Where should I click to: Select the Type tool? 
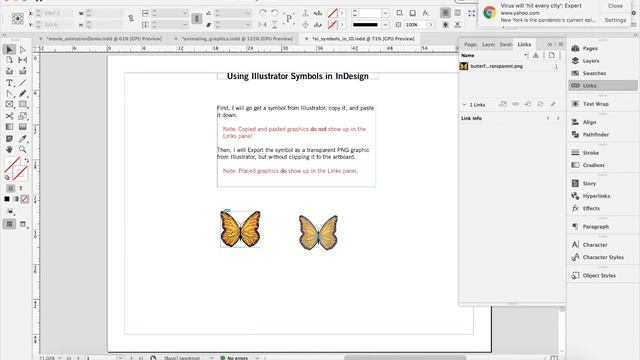click(x=9, y=83)
